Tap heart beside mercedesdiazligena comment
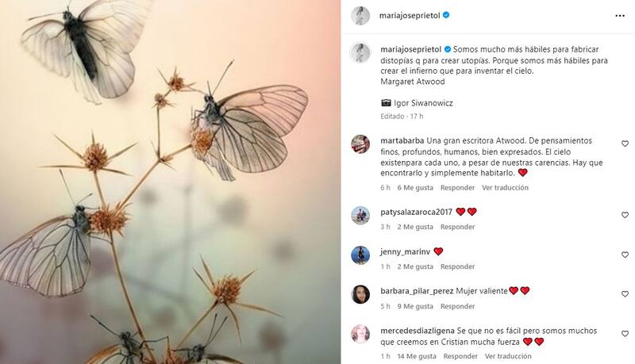Screen dimensions: 635x364 click(x=625, y=334)
